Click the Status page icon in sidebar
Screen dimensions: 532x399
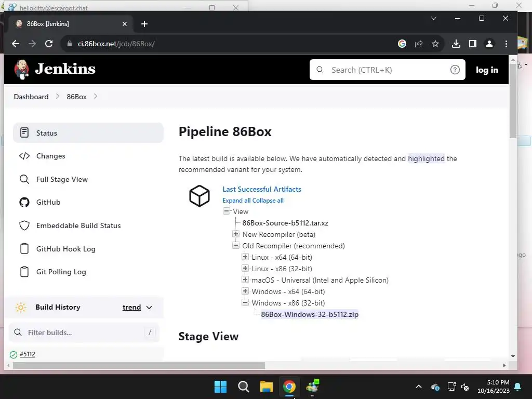click(x=24, y=132)
